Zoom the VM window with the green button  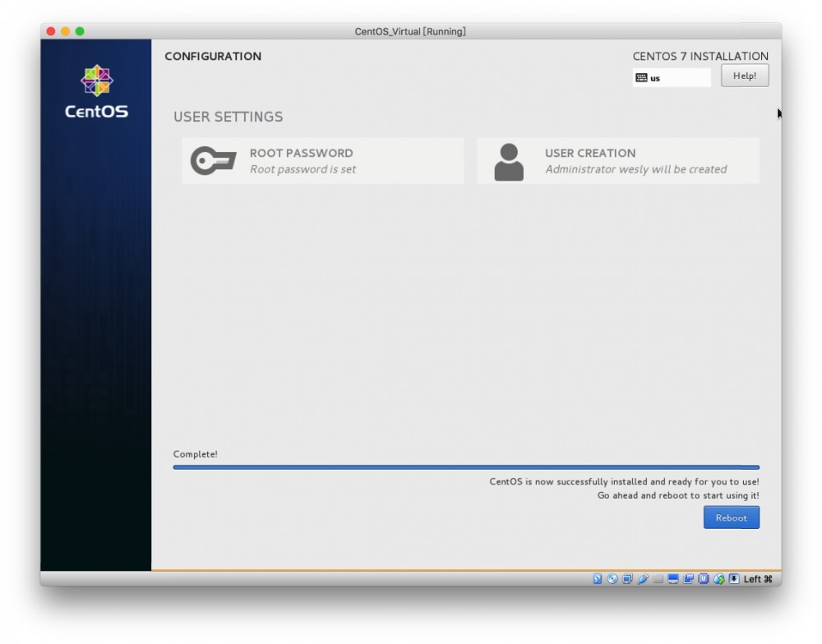coord(80,31)
